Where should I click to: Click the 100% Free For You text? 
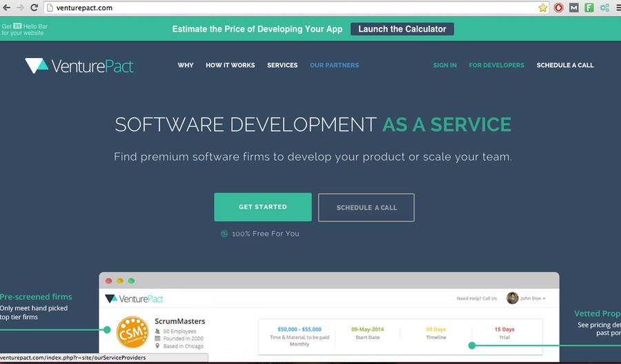click(x=266, y=234)
